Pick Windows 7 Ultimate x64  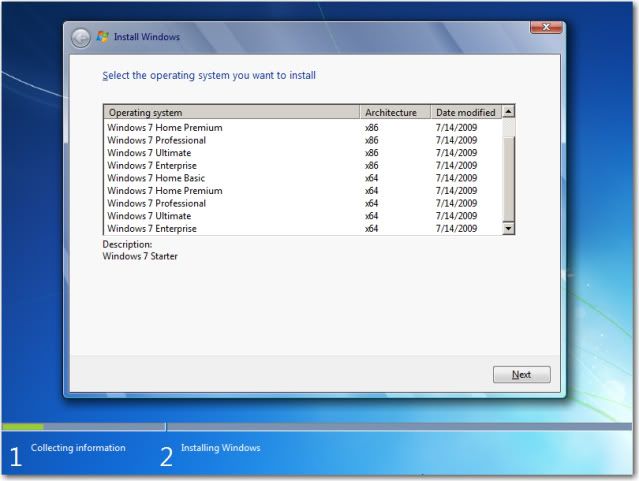303,216
